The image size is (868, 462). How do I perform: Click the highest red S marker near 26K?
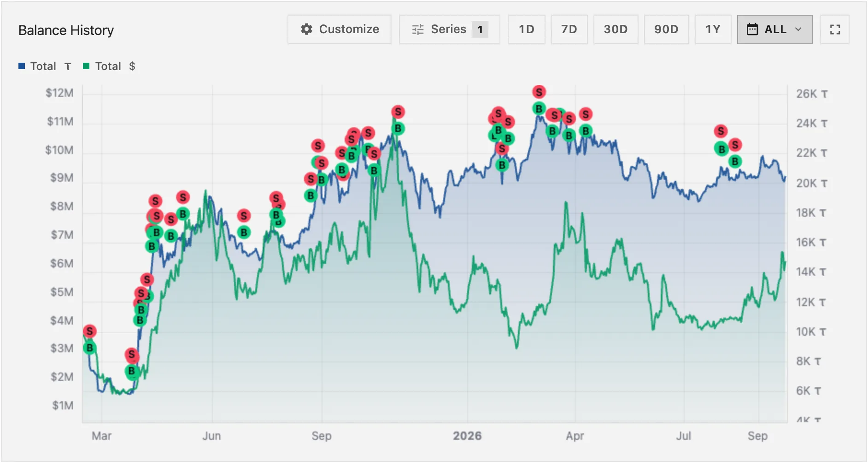point(539,92)
